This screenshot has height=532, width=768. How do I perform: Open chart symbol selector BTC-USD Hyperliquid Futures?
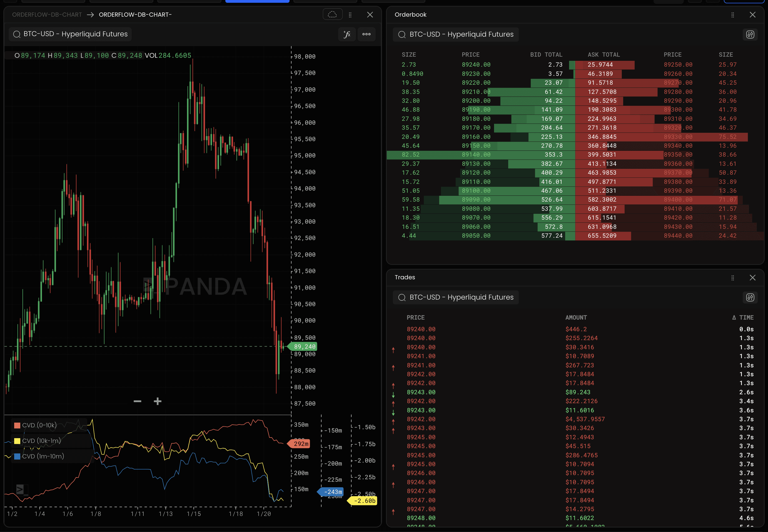click(70, 34)
